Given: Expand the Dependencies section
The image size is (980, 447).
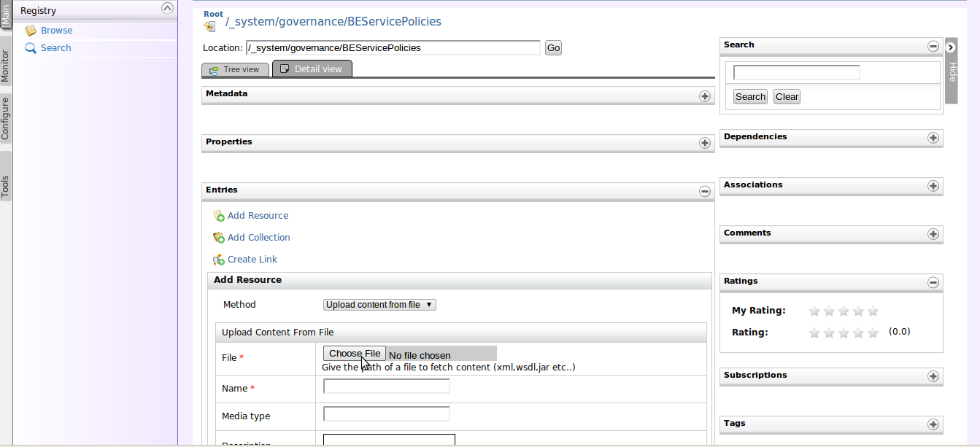Looking at the screenshot, I should click(x=933, y=138).
